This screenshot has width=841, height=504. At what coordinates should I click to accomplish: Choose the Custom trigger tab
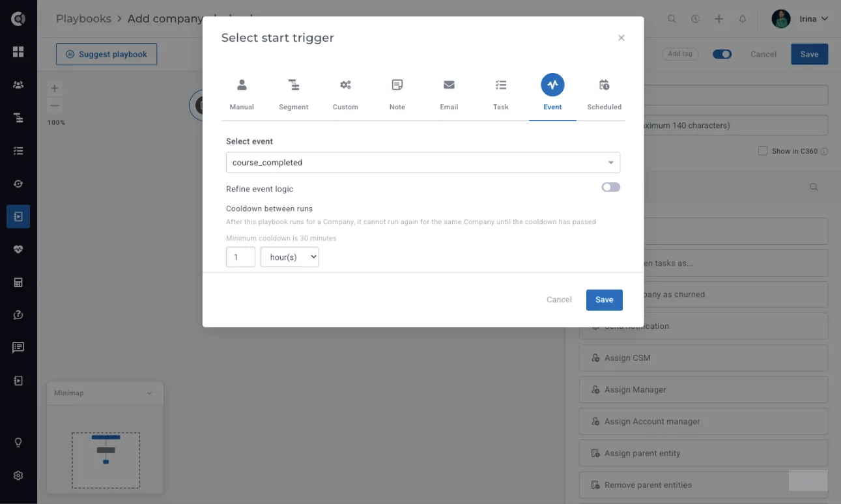tap(345, 94)
